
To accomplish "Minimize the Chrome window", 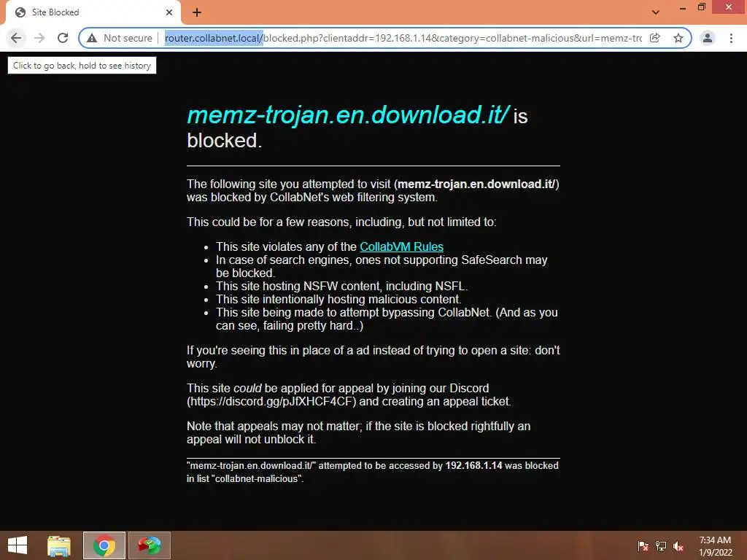I will tap(682, 7).
